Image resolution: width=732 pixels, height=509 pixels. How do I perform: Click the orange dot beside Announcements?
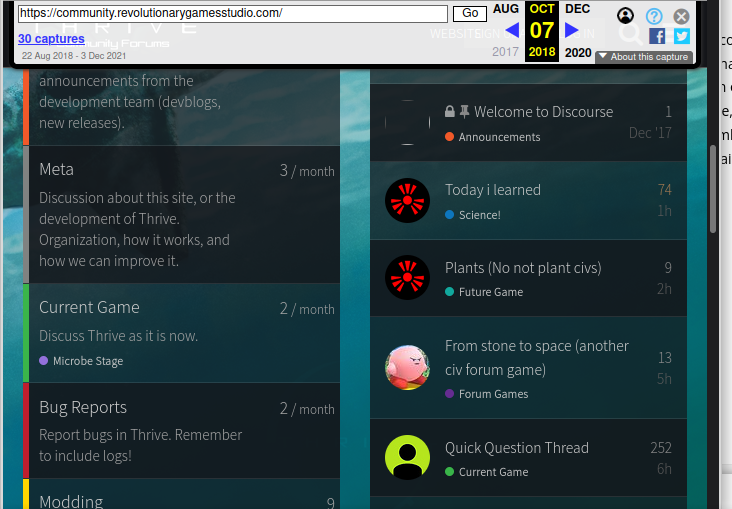pos(449,137)
